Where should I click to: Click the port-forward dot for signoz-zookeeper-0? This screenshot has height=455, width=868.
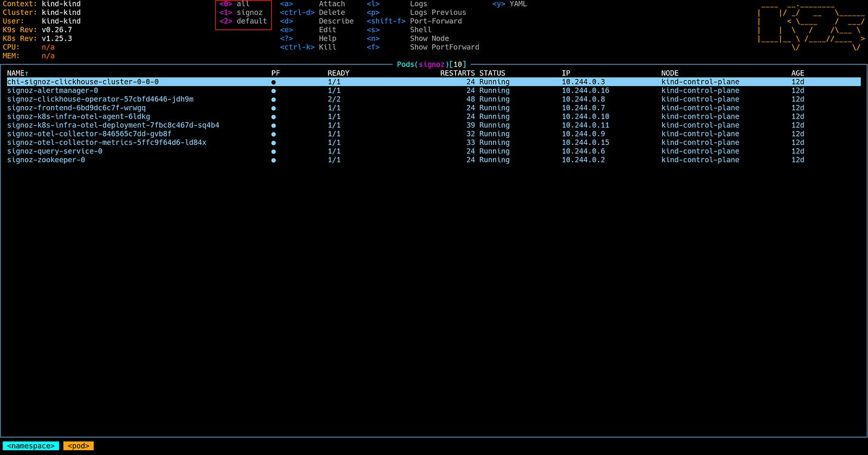(274, 160)
